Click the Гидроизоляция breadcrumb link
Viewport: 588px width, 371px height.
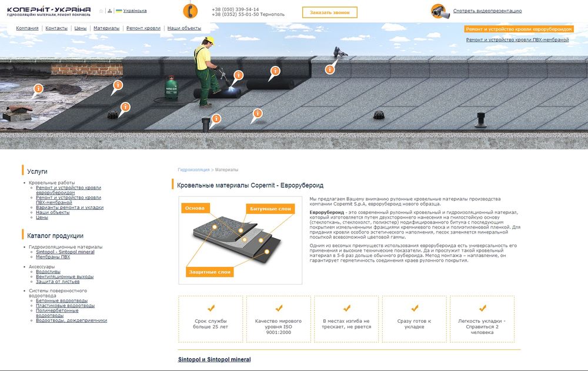193,170
